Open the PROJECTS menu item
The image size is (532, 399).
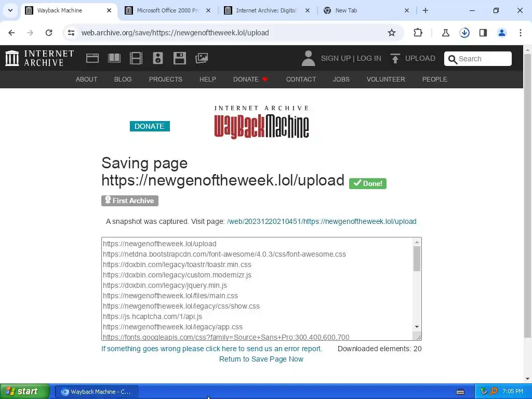click(166, 79)
